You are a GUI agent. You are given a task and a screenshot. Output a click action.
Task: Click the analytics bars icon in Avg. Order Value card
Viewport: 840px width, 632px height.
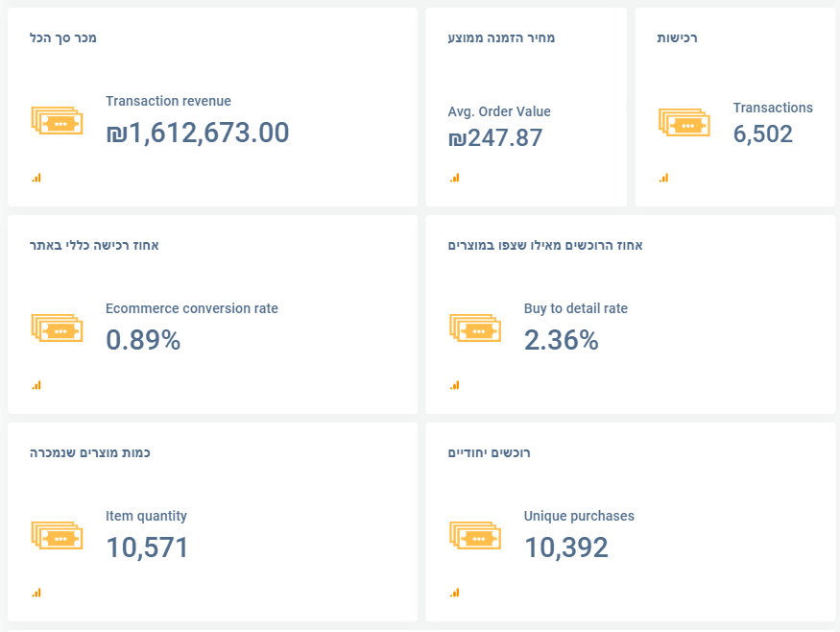click(x=455, y=178)
